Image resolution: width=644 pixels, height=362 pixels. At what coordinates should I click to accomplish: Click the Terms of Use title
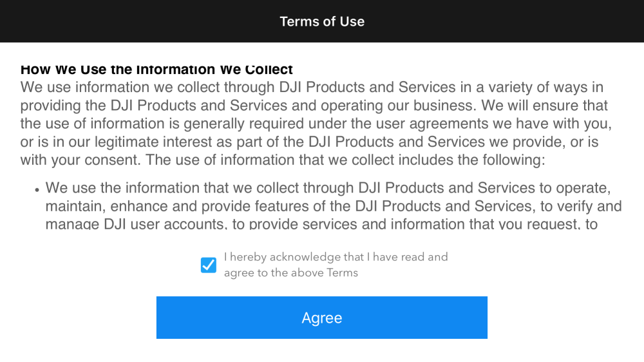(x=322, y=21)
